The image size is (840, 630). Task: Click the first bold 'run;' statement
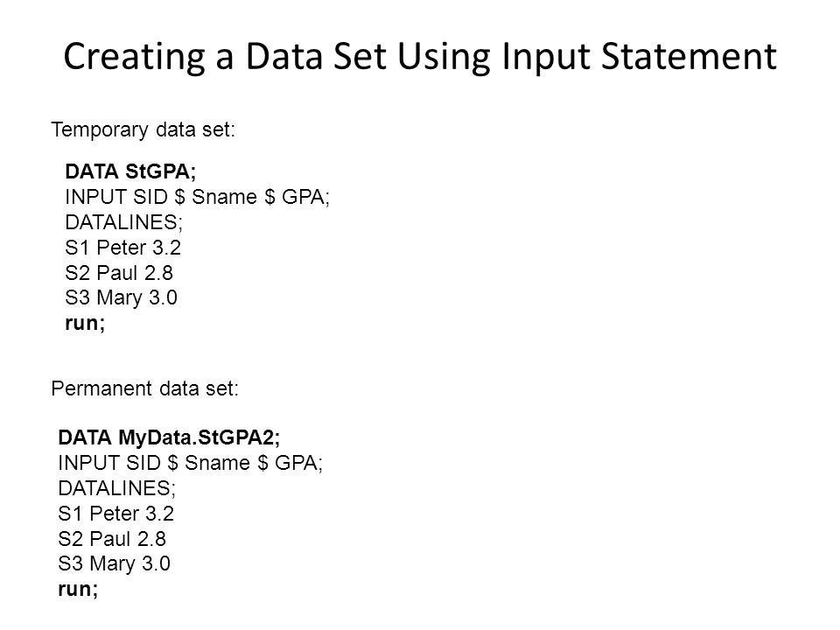(x=85, y=323)
